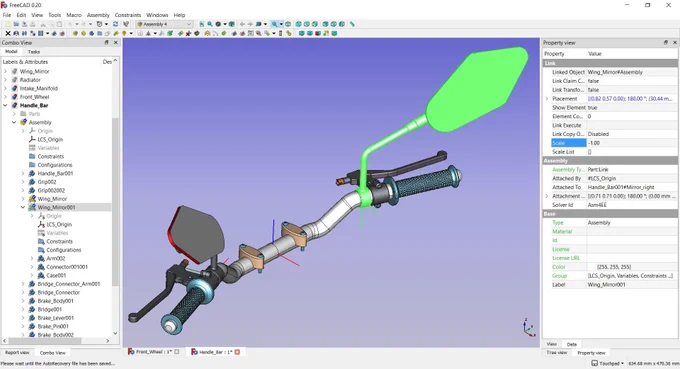The image size is (680, 369).
Task: Set the view to Isometric with toolbar icon
Action: coord(288,24)
